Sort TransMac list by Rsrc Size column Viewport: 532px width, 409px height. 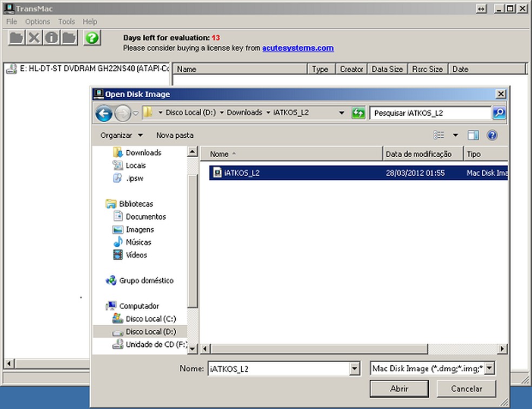click(428, 69)
